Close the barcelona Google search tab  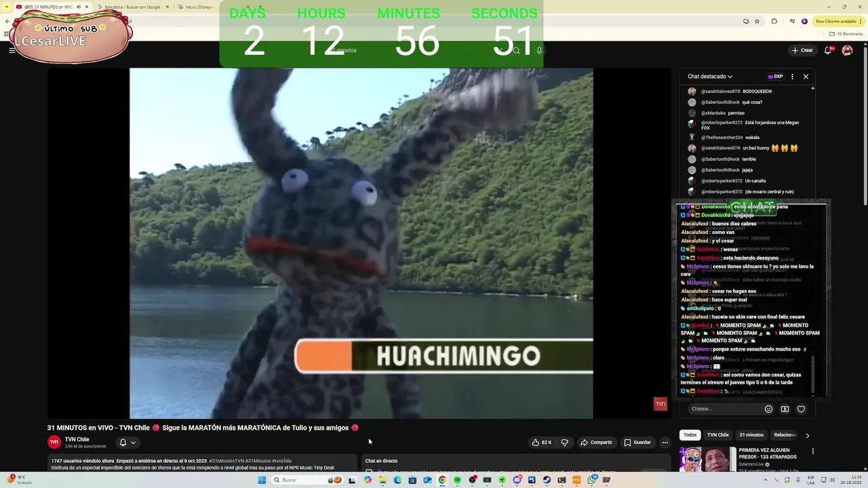point(167,7)
